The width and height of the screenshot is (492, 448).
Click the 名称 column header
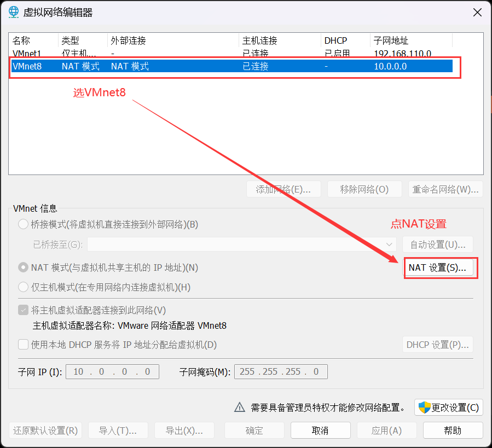[33, 40]
